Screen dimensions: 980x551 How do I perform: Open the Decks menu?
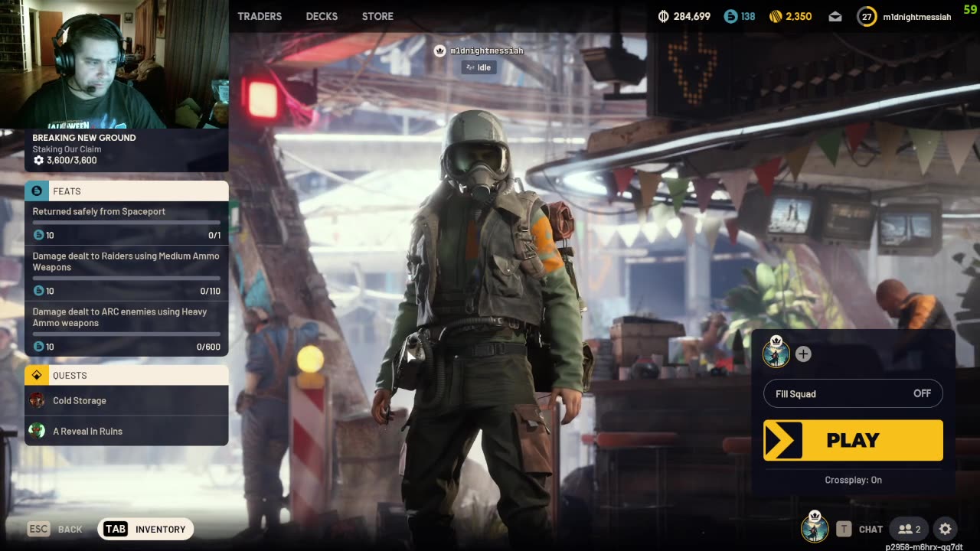point(322,16)
